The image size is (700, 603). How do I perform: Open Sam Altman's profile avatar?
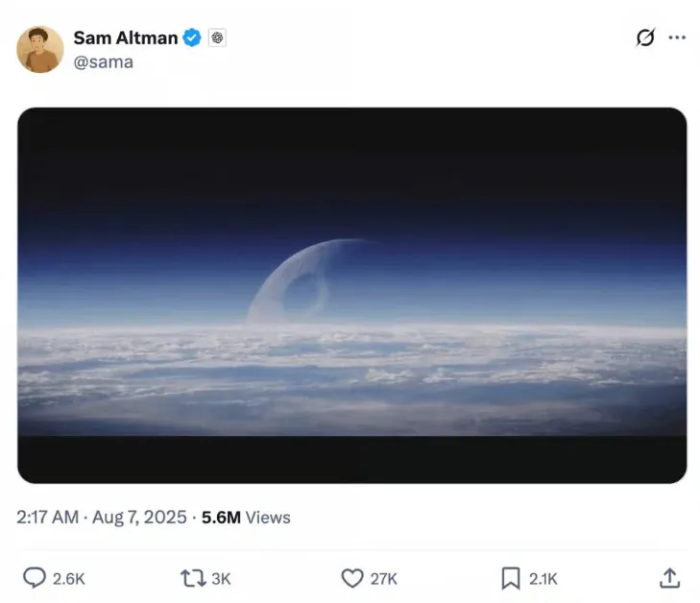point(40,49)
